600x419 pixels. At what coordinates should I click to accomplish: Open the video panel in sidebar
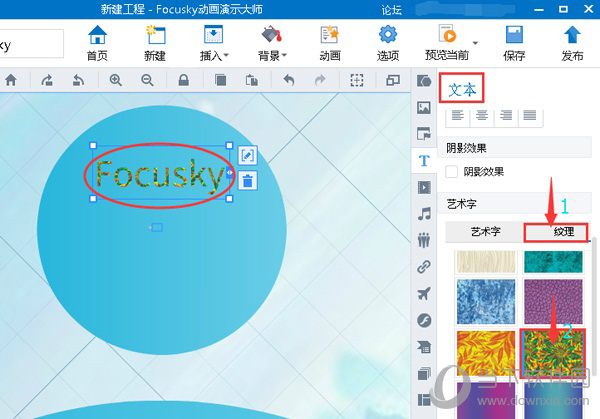click(x=424, y=187)
